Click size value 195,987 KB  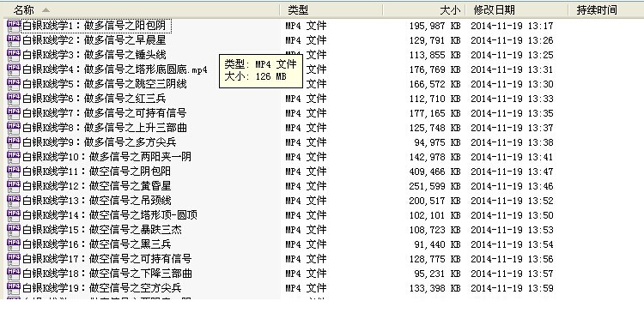tap(435, 27)
